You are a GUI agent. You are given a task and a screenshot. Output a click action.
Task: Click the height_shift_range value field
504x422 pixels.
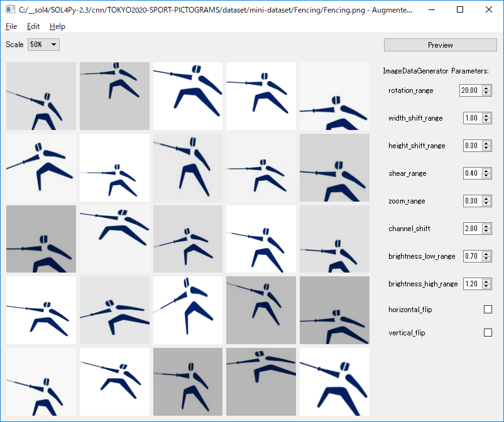[x=472, y=146]
